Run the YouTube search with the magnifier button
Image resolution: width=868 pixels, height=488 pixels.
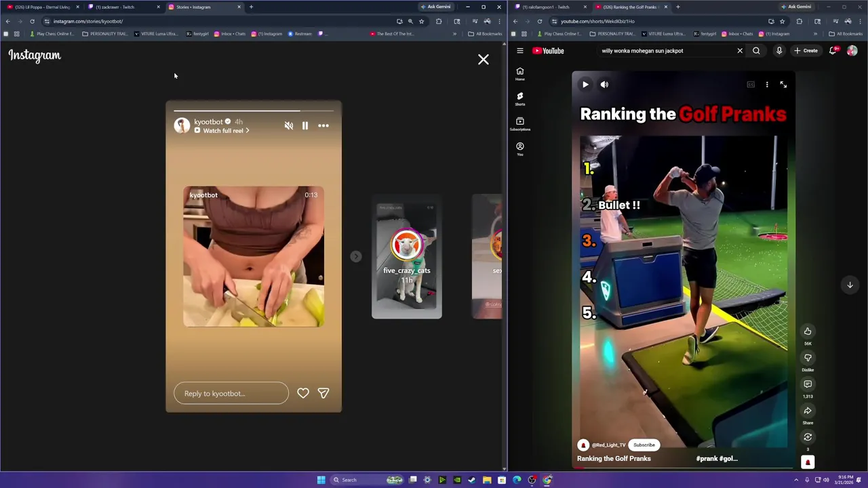tap(756, 51)
